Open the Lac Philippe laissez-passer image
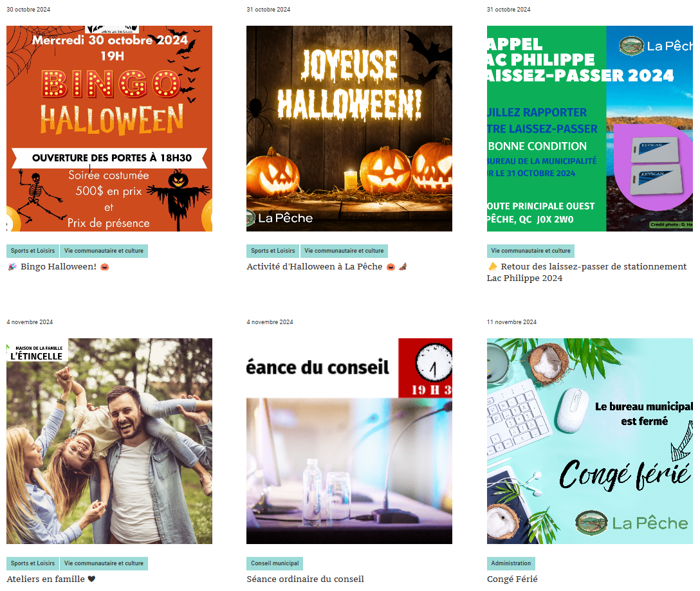Screen dimensions: 700x591 pyautogui.click(x=590, y=129)
